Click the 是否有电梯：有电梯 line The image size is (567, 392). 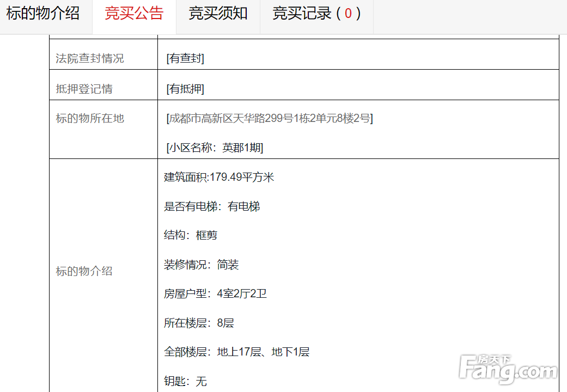coord(212,206)
